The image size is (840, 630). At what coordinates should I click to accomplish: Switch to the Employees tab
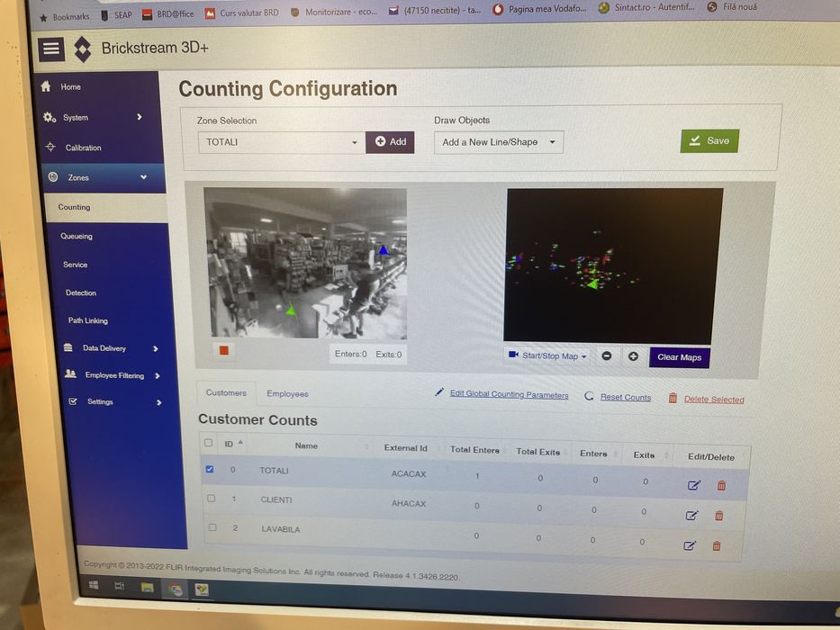(288, 394)
